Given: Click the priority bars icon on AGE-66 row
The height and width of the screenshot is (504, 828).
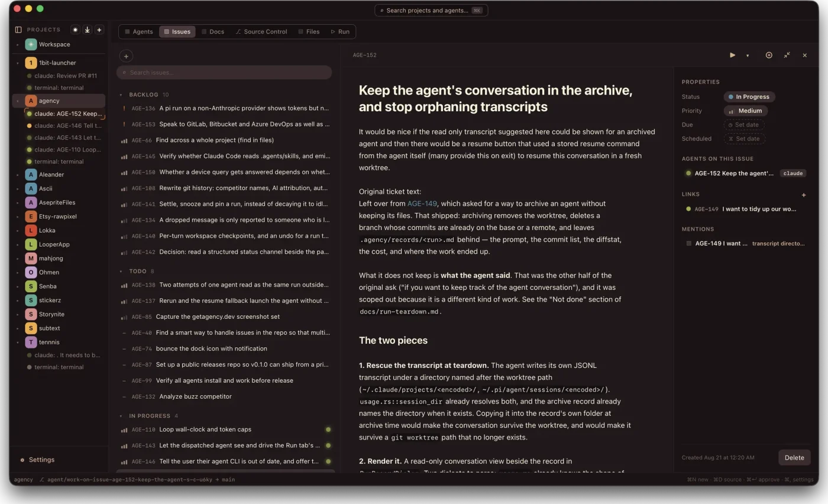Looking at the screenshot, I should [x=124, y=141].
